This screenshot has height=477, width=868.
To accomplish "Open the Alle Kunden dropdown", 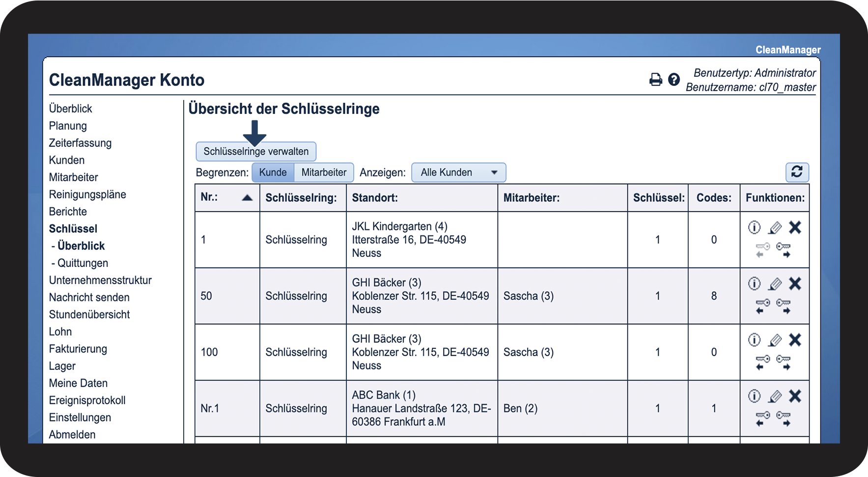I will tap(458, 172).
